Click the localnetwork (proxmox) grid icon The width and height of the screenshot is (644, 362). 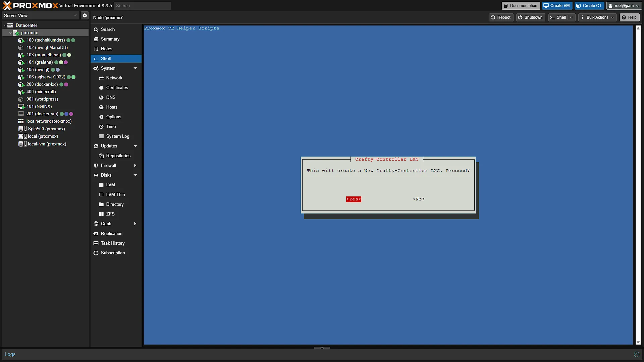[21, 121]
